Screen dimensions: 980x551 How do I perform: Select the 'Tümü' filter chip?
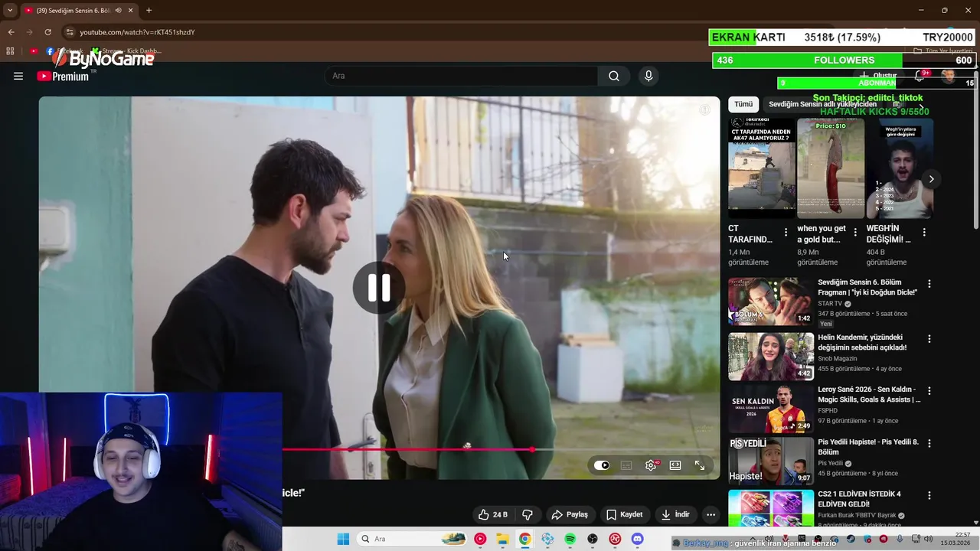pos(743,104)
